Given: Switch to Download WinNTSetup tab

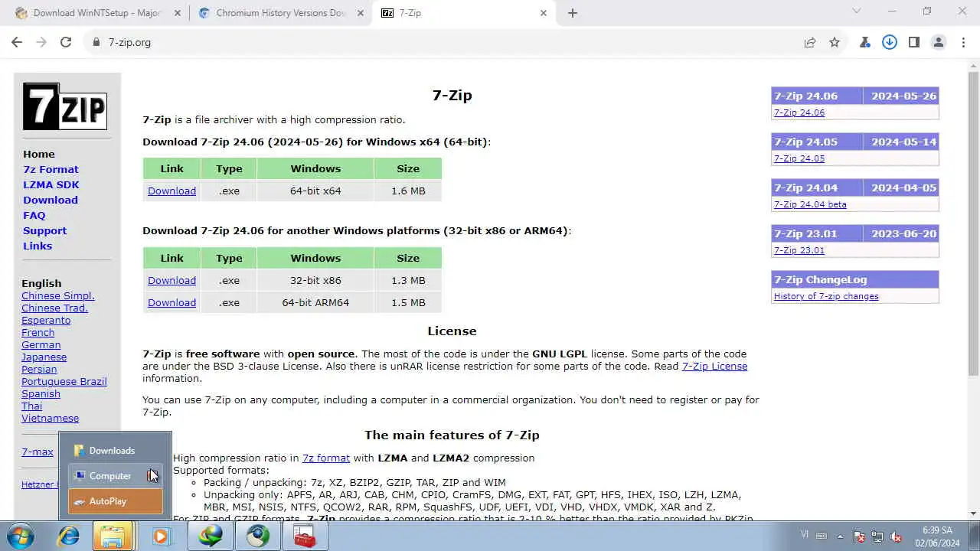Looking at the screenshot, I should pos(96,13).
